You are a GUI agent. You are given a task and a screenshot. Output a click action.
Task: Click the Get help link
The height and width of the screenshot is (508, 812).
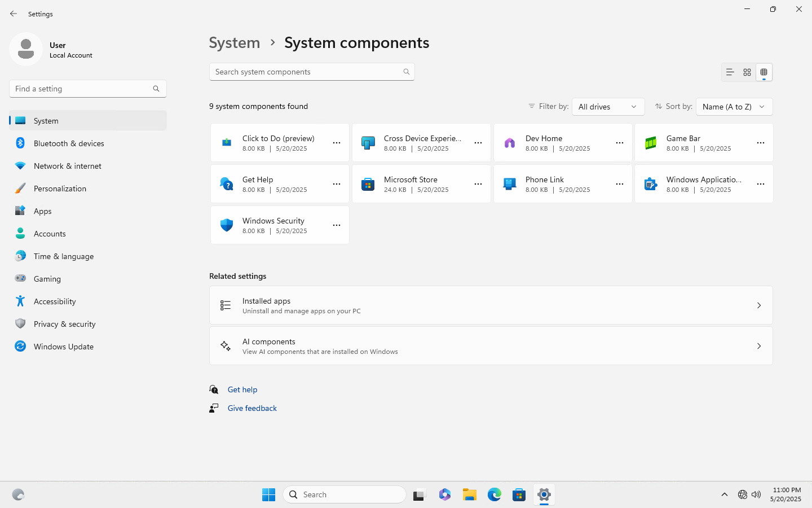pyautogui.click(x=242, y=389)
